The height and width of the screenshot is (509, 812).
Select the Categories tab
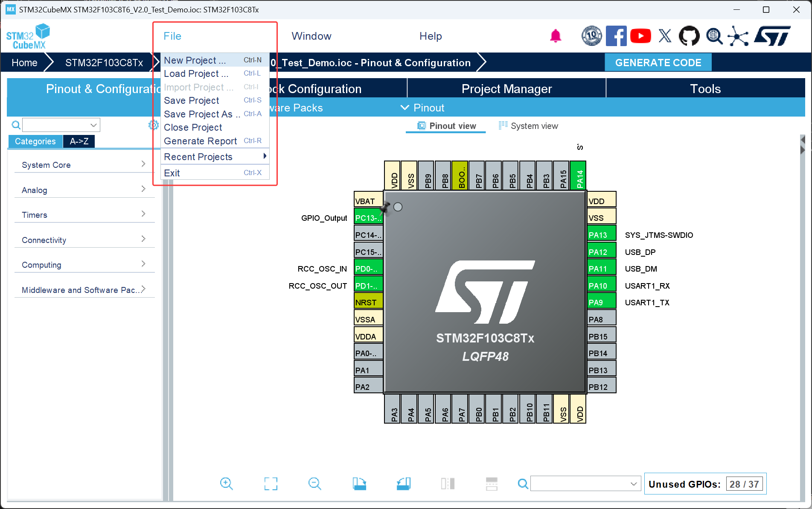point(35,141)
